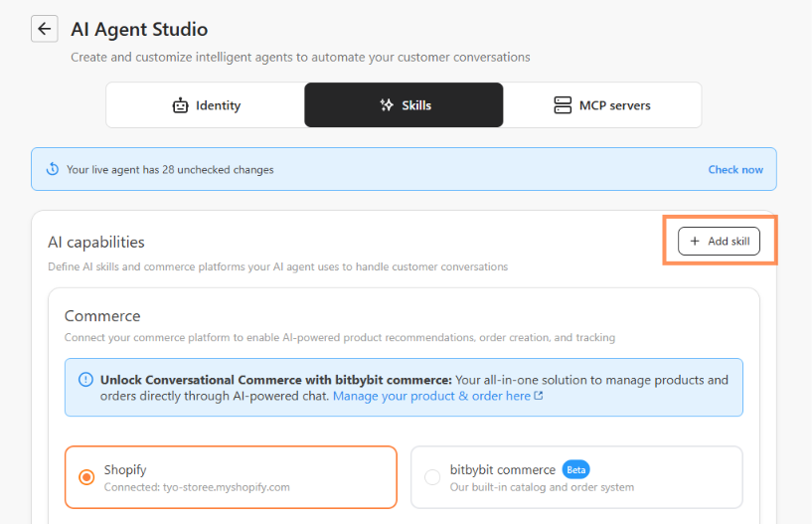Open Manage your product & order here link
Image resolution: width=812 pixels, height=524 pixels.
point(432,396)
